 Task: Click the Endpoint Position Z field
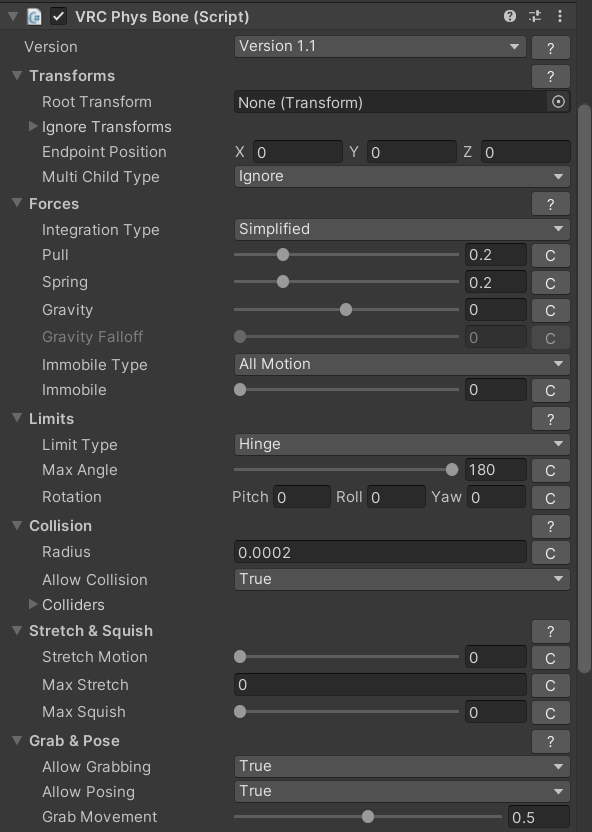[526, 152]
